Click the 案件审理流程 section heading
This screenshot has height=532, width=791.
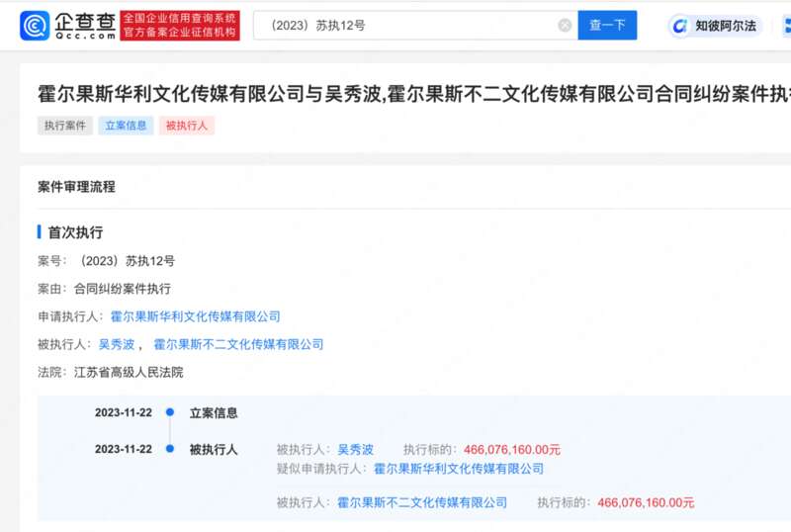(77, 187)
